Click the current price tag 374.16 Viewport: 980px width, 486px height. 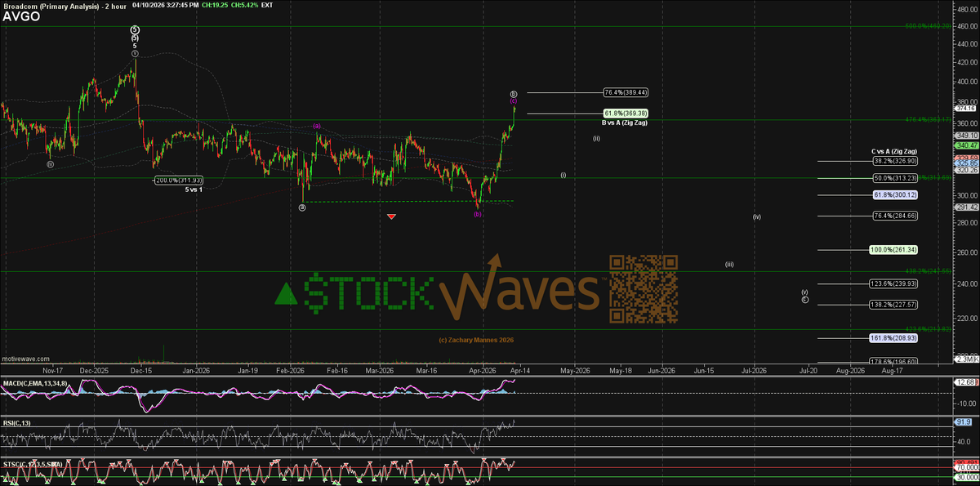965,108
